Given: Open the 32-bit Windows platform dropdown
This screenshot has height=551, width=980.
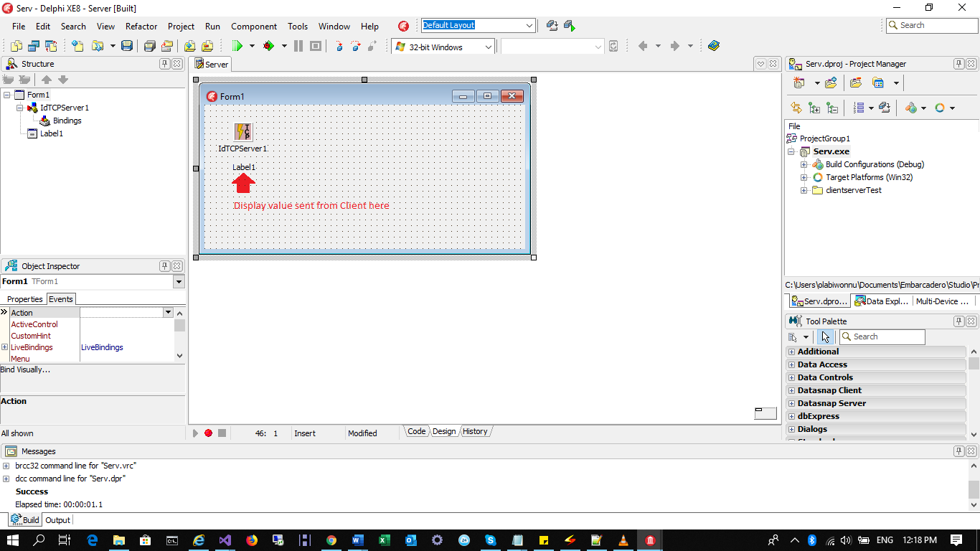Looking at the screenshot, I should coord(489,47).
